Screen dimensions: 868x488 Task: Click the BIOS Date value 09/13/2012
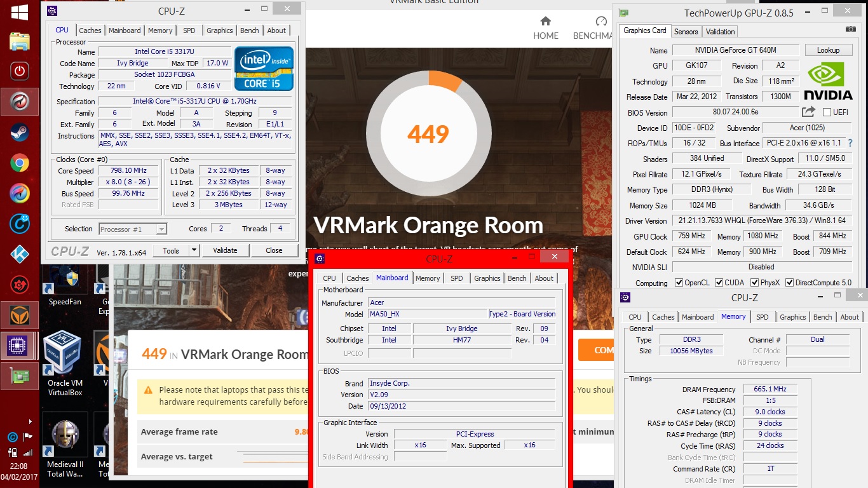[x=463, y=406]
